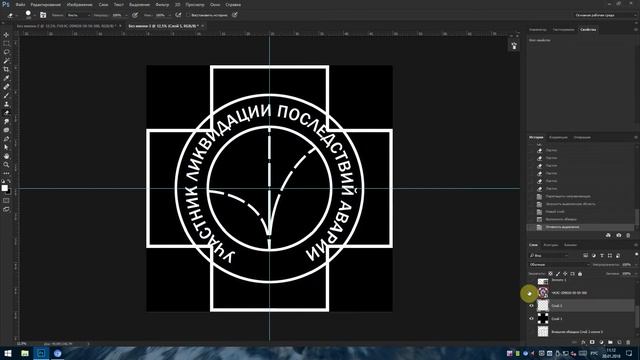Toggle lock image pixels brush icon
This screenshot has height=360, width=640.
(558, 273)
